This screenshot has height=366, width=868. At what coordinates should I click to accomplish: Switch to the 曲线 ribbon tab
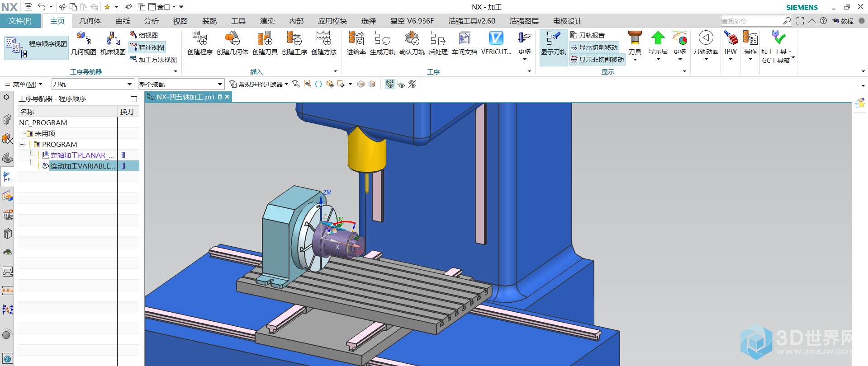(123, 21)
